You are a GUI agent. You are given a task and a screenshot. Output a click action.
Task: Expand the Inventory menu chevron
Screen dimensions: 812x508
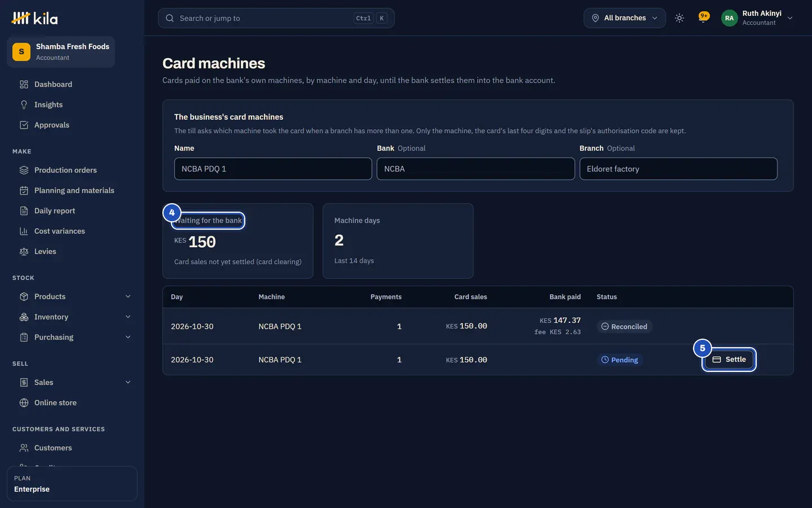[x=128, y=317]
